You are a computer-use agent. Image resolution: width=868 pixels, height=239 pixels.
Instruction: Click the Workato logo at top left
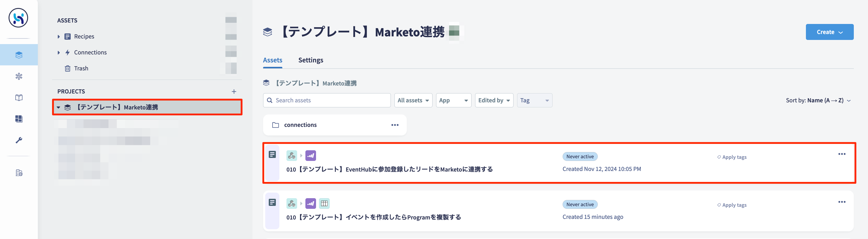(18, 18)
